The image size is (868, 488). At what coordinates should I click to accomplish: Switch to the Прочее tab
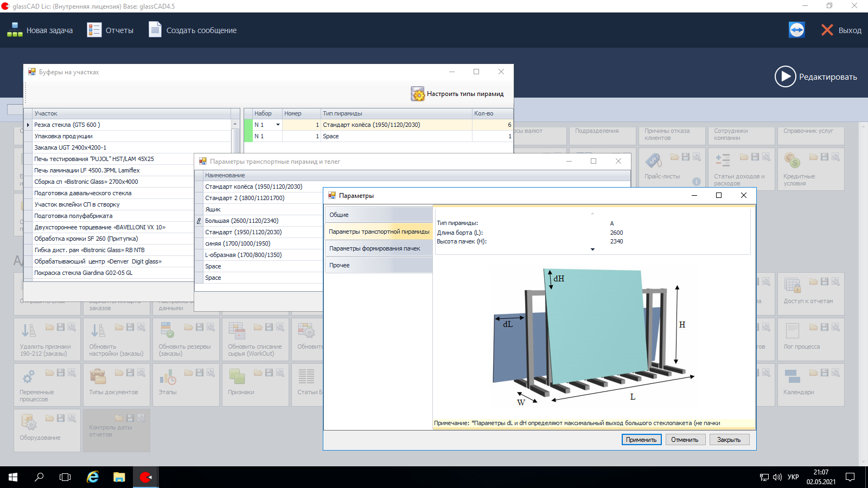point(378,265)
